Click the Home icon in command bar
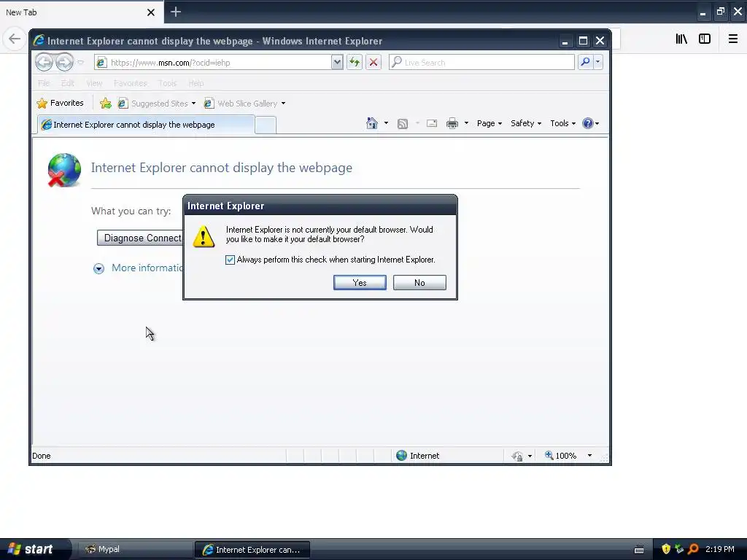 point(371,123)
